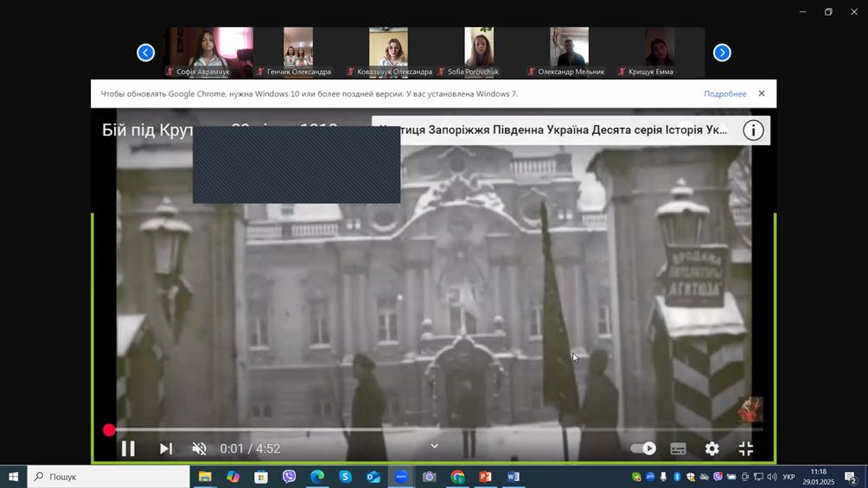
Task: Open the notification center
Action: [x=851, y=477]
